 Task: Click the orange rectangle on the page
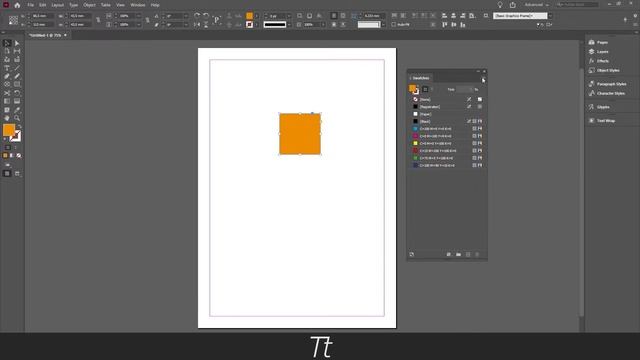300,134
